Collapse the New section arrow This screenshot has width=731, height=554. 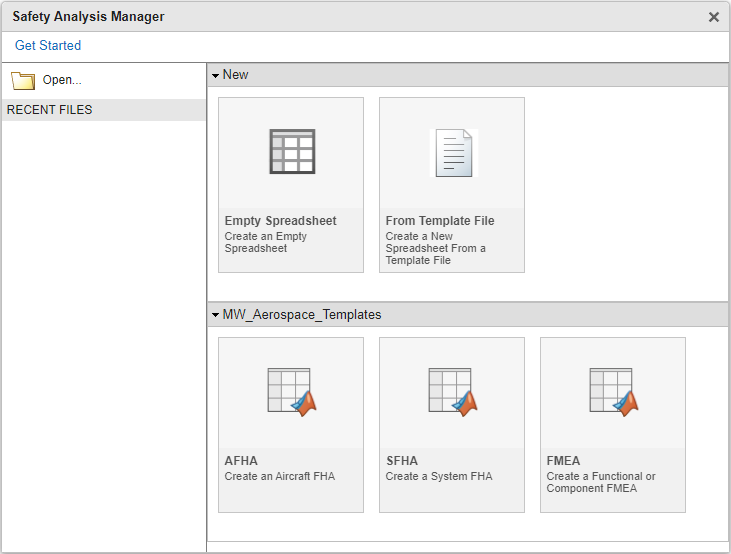click(215, 75)
